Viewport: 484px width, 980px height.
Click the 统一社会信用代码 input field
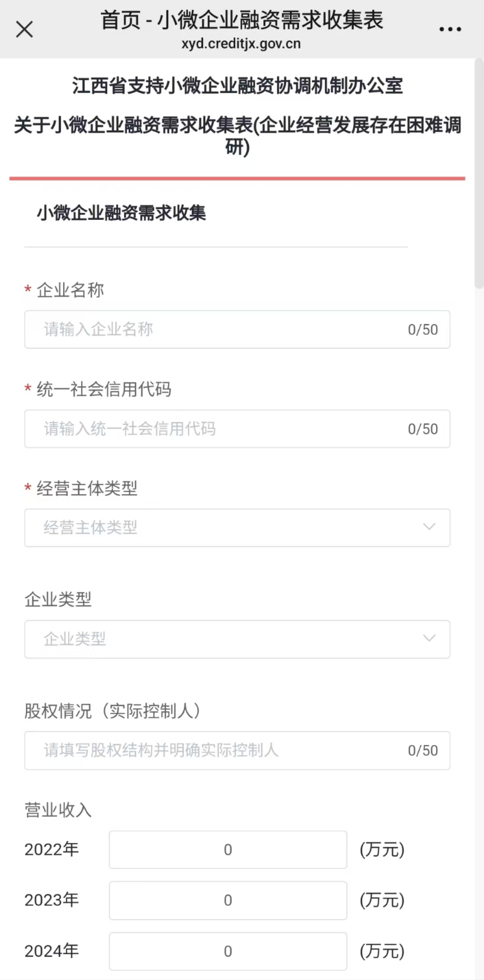click(x=215, y=429)
